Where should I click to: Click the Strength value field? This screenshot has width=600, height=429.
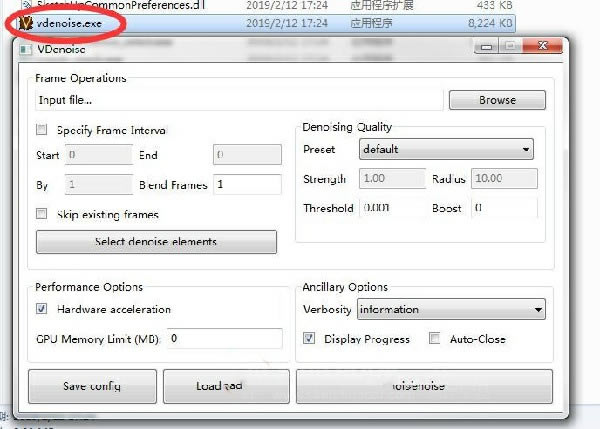(392, 178)
